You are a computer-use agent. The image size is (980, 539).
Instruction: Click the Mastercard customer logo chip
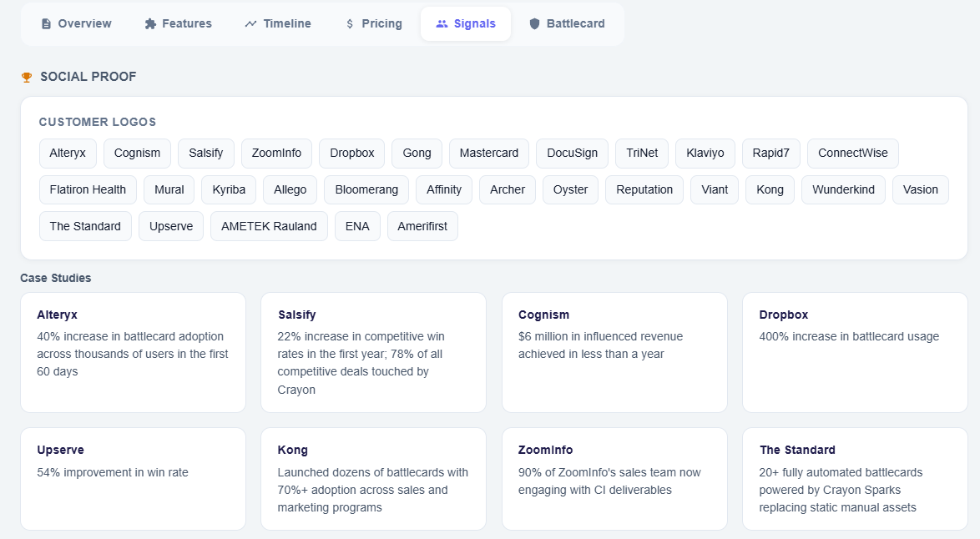[489, 153]
